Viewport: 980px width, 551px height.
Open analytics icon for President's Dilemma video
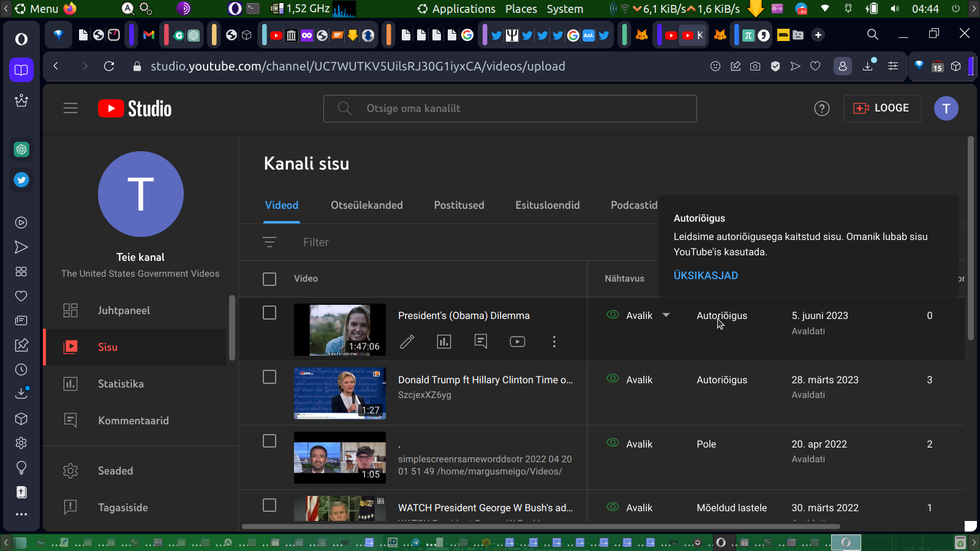444,342
